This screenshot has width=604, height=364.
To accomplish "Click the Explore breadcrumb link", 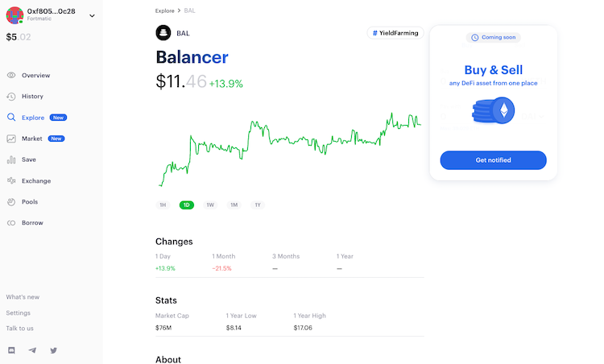I will coord(165,10).
